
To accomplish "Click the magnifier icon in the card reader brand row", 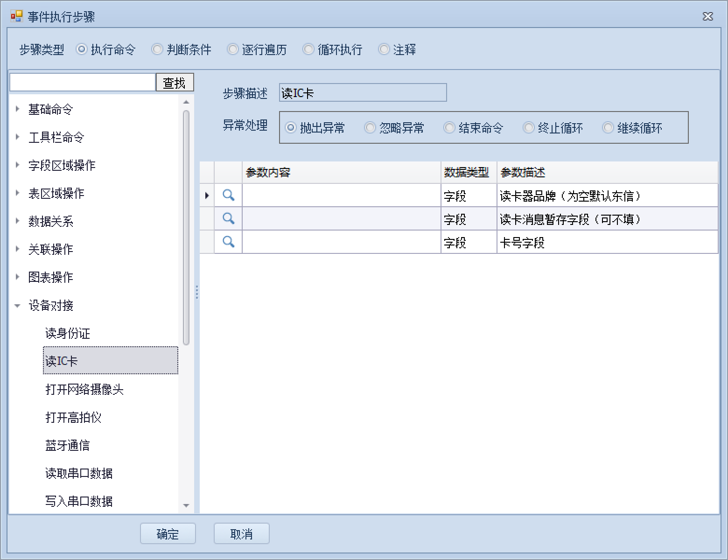I will (x=228, y=195).
